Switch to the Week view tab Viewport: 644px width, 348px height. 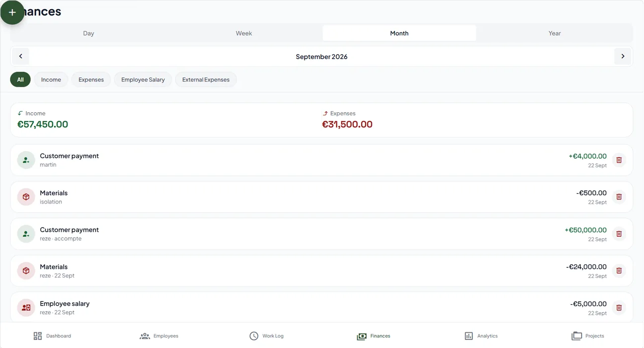click(244, 33)
